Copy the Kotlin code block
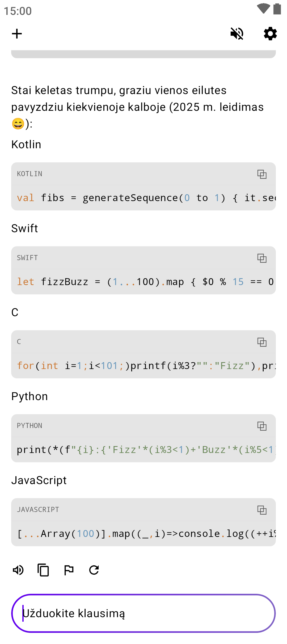Screen dimensions: 287x644 262,174
